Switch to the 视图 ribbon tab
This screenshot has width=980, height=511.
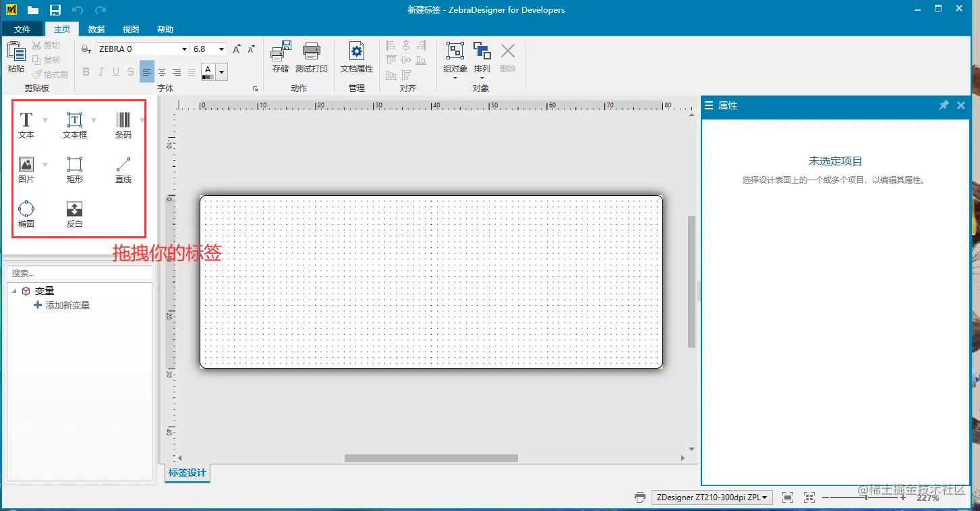click(x=131, y=30)
